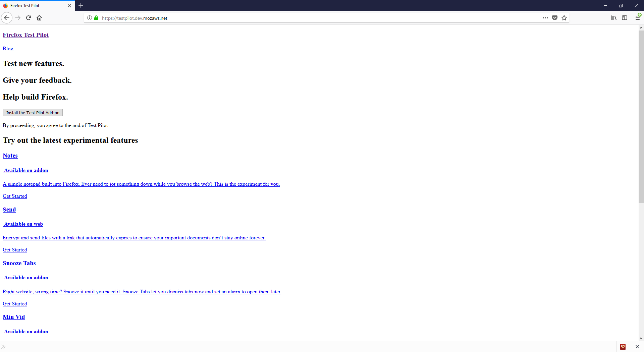The height and width of the screenshot is (352, 644).
Task: Click the scrollbar up arrow
Action: pyautogui.click(x=641, y=28)
